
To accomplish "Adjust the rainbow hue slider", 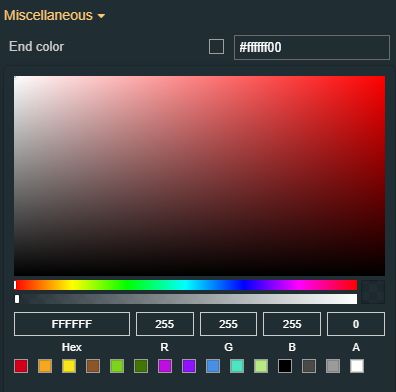I will click(186, 285).
